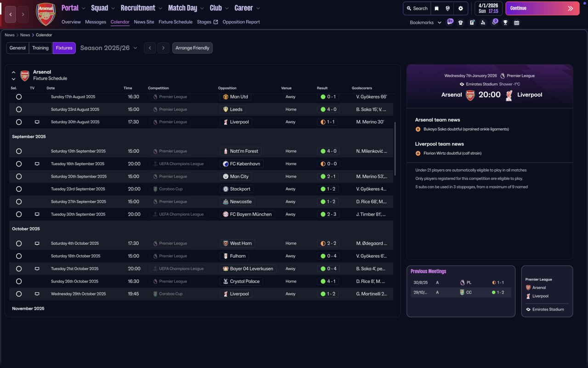Open the Bookmarks dropdown
Image resolution: width=588 pixels, height=368 pixels.
pyautogui.click(x=426, y=23)
